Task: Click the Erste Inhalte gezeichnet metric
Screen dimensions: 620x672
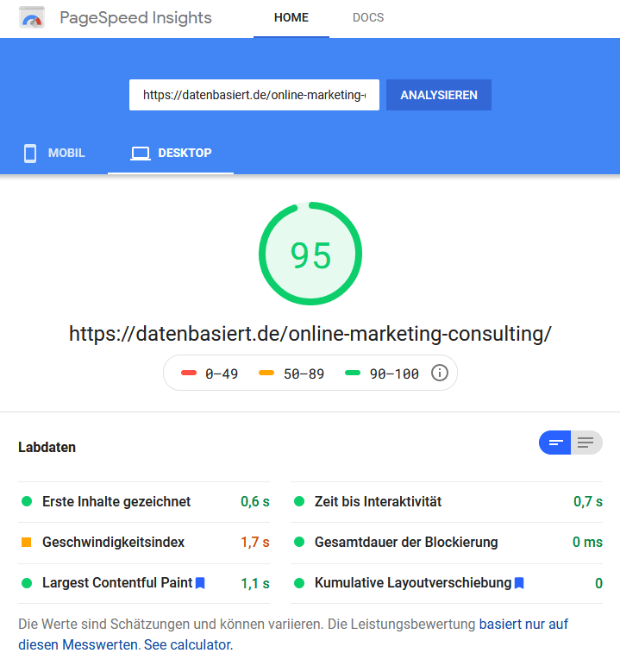Action: pos(144,501)
